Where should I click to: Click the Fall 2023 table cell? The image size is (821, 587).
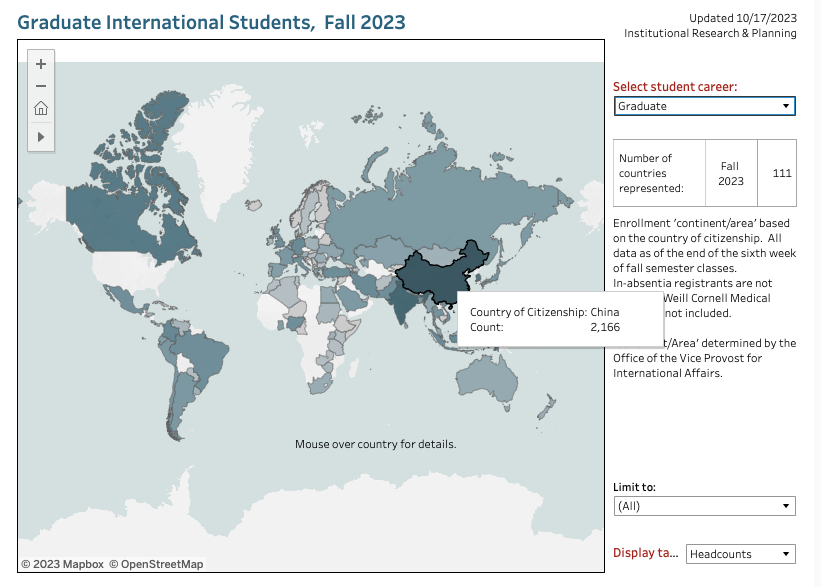(x=730, y=173)
